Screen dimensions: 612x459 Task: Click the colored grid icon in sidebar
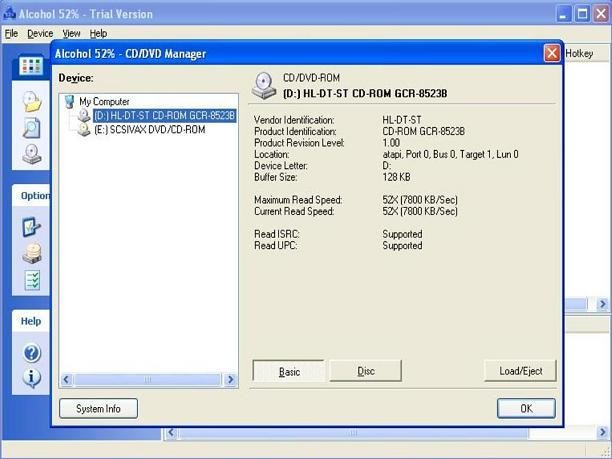click(x=32, y=66)
